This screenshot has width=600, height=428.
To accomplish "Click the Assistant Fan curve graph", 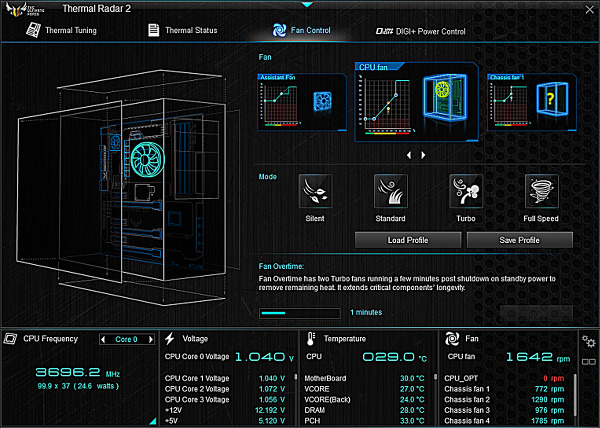I will coord(280,104).
